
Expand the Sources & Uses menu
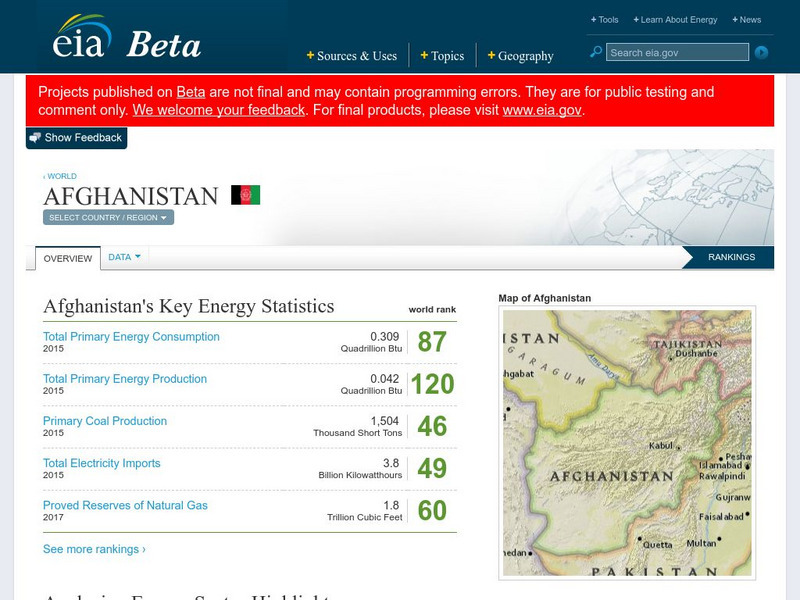tap(352, 56)
